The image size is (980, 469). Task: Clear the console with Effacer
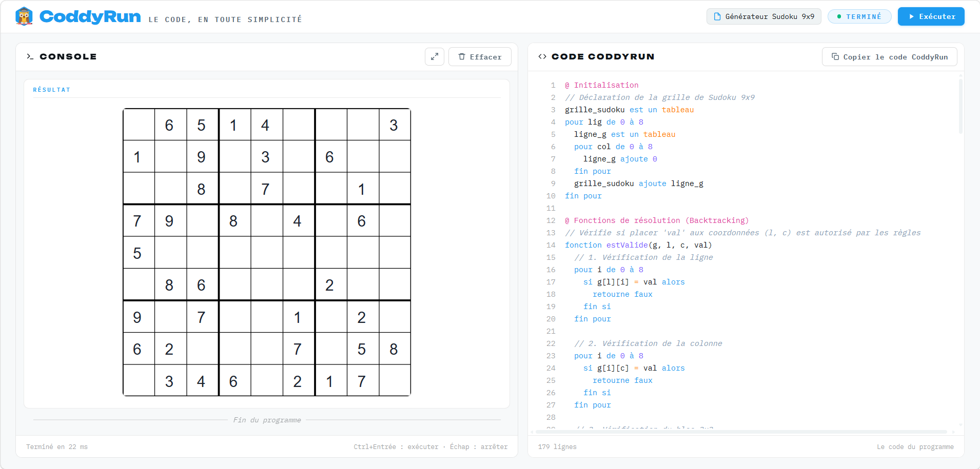click(x=480, y=56)
